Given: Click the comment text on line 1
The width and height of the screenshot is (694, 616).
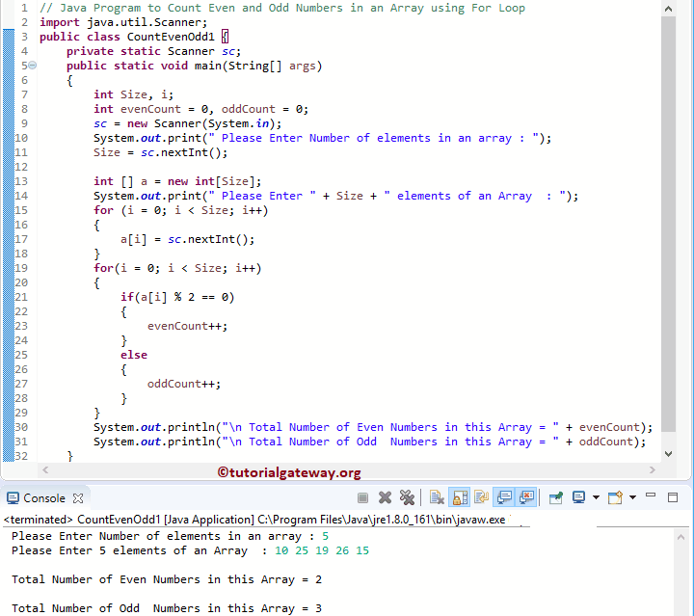Looking at the screenshot, I should (x=281, y=8).
